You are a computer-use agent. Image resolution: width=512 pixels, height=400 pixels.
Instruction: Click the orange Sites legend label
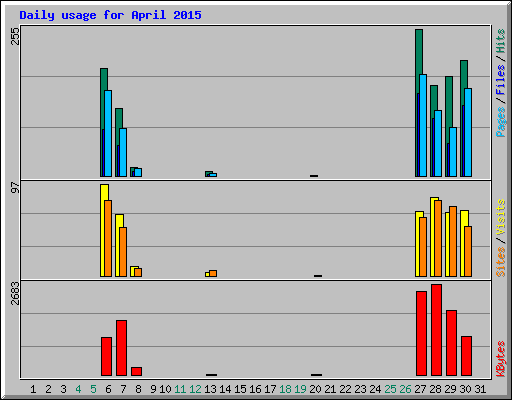(500, 262)
